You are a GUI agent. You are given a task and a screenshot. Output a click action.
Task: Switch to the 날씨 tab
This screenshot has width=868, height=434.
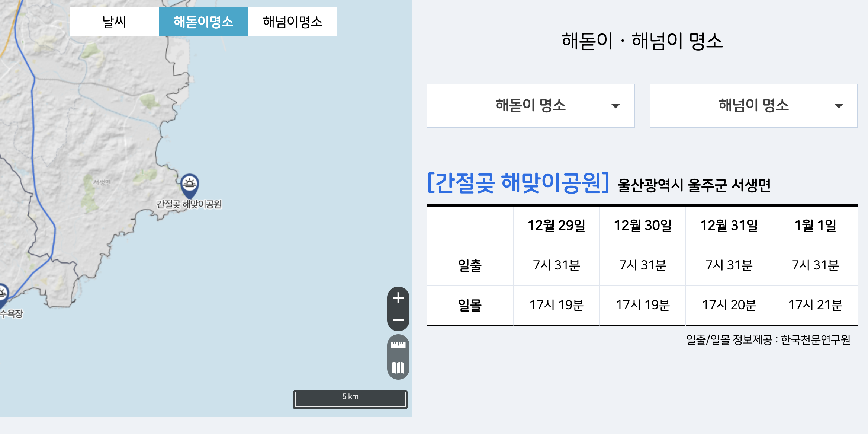[x=114, y=22]
